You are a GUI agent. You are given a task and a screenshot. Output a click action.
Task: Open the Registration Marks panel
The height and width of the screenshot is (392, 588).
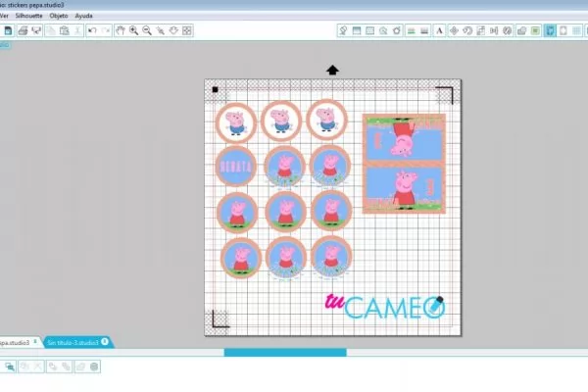pos(563,30)
